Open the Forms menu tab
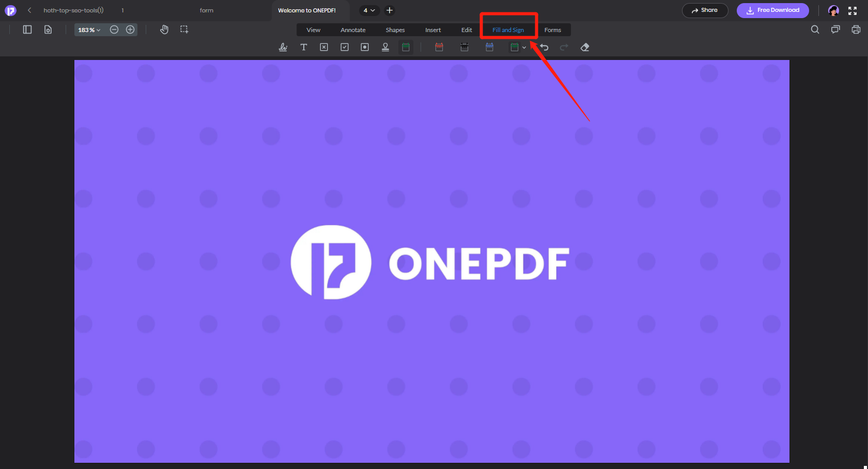This screenshot has width=868, height=469. coord(553,30)
